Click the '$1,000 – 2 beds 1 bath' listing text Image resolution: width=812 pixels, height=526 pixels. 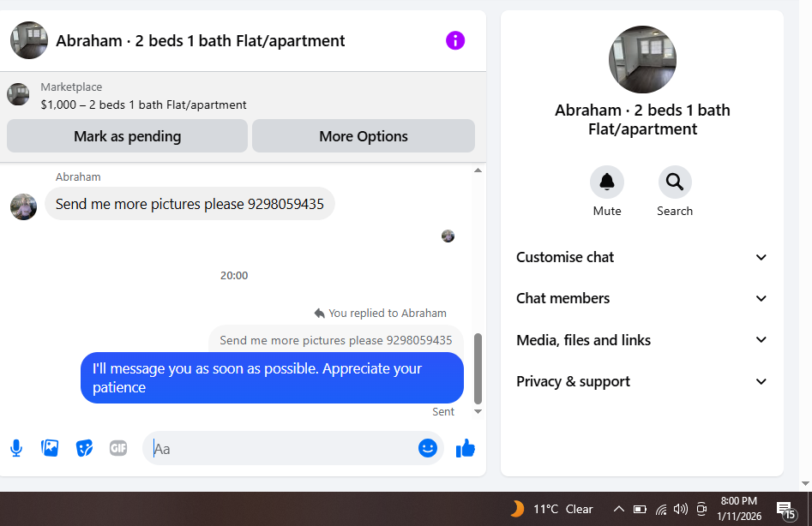[x=143, y=105]
